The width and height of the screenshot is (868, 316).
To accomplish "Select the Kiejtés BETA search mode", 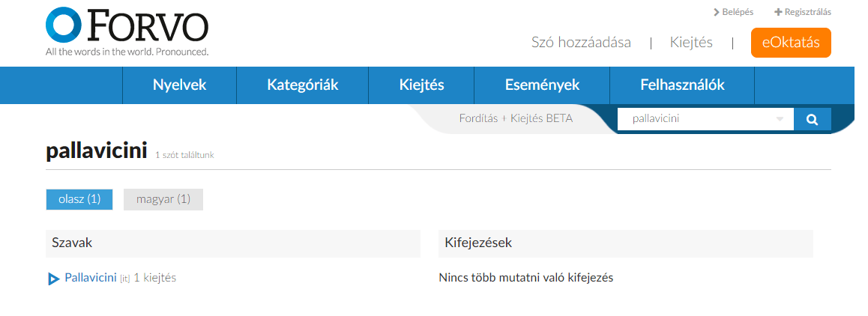I will click(541, 118).
